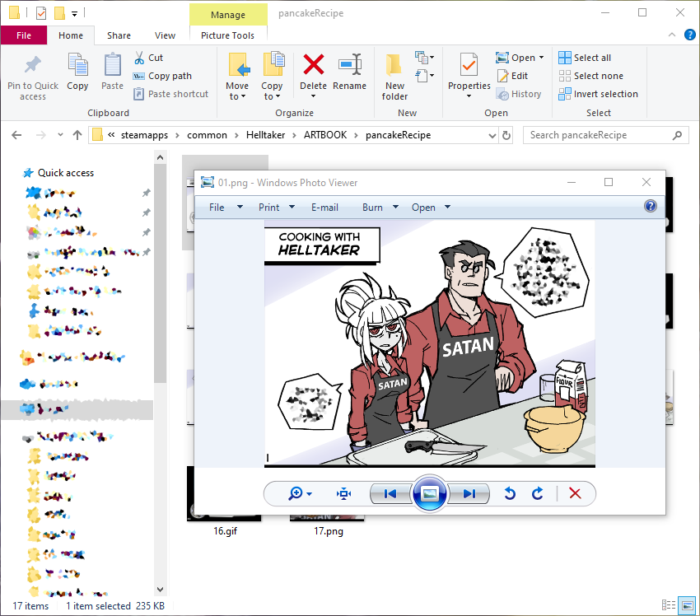This screenshot has height=616, width=700.
Task: Click Select none in the ribbon
Action: click(590, 76)
